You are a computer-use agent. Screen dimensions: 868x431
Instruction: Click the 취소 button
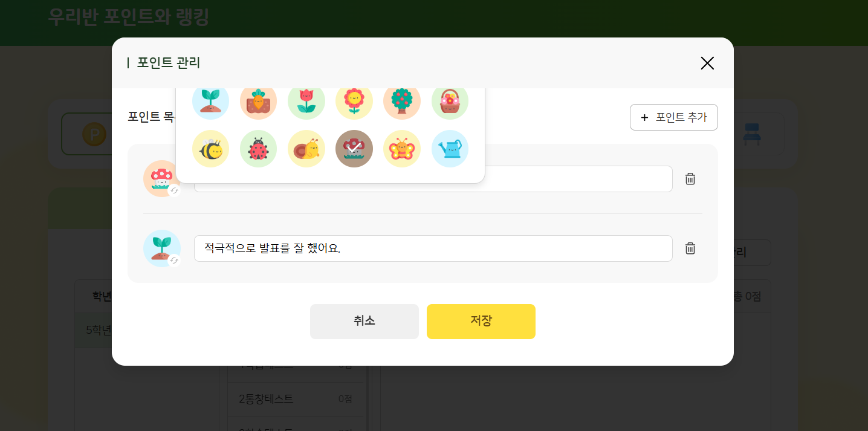pyautogui.click(x=364, y=322)
